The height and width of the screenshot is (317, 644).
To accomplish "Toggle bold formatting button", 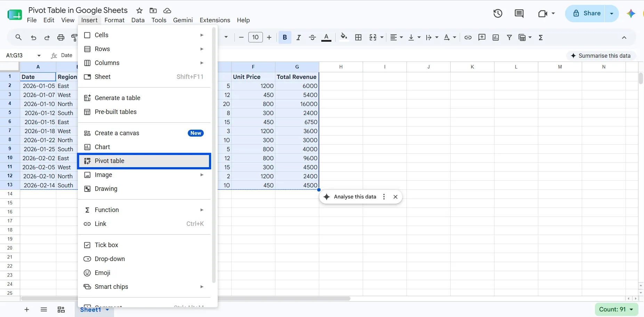I will (285, 38).
